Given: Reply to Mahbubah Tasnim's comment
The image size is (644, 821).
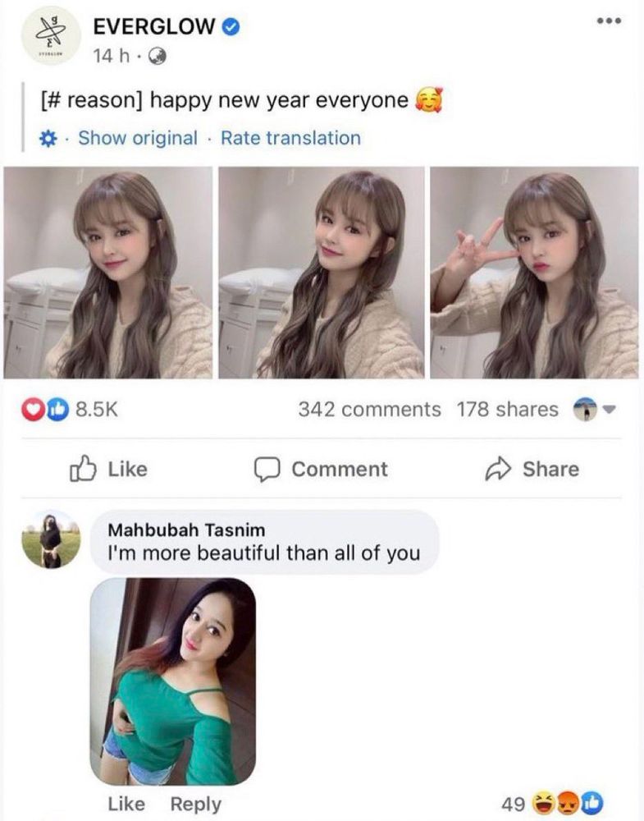Looking at the screenshot, I should [195, 804].
